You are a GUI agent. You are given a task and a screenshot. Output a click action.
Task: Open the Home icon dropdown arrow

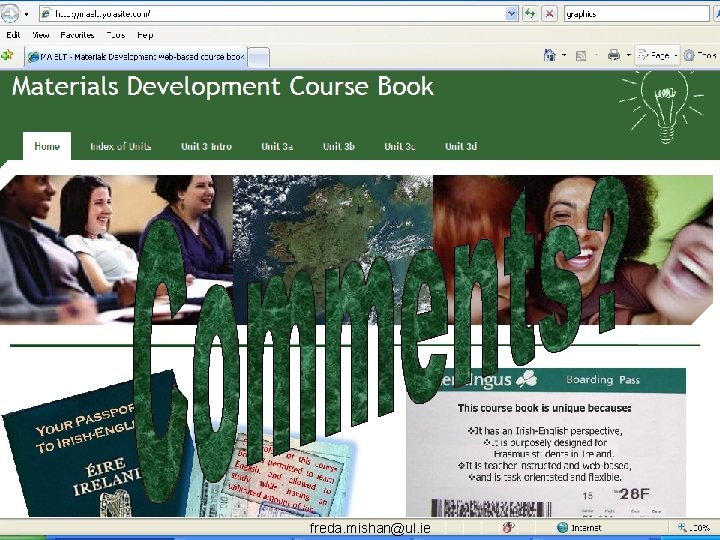tap(564, 56)
